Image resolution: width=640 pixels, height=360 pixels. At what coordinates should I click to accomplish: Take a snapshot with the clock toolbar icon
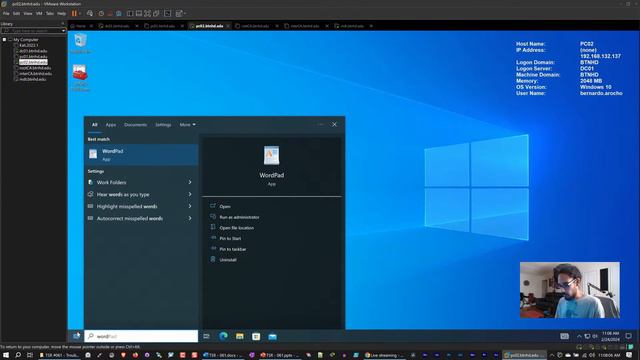point(101,13)
